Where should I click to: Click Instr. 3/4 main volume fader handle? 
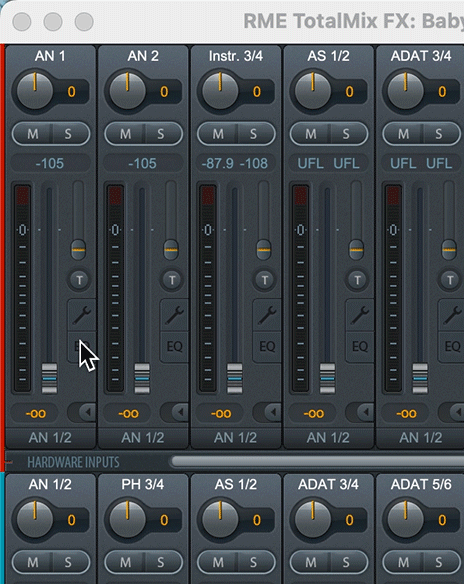[235, 378]
